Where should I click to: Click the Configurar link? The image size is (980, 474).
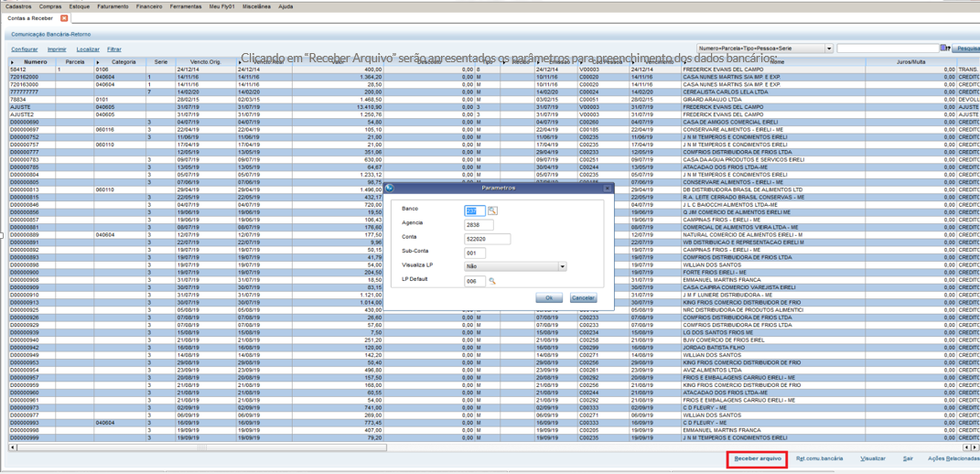25,48
